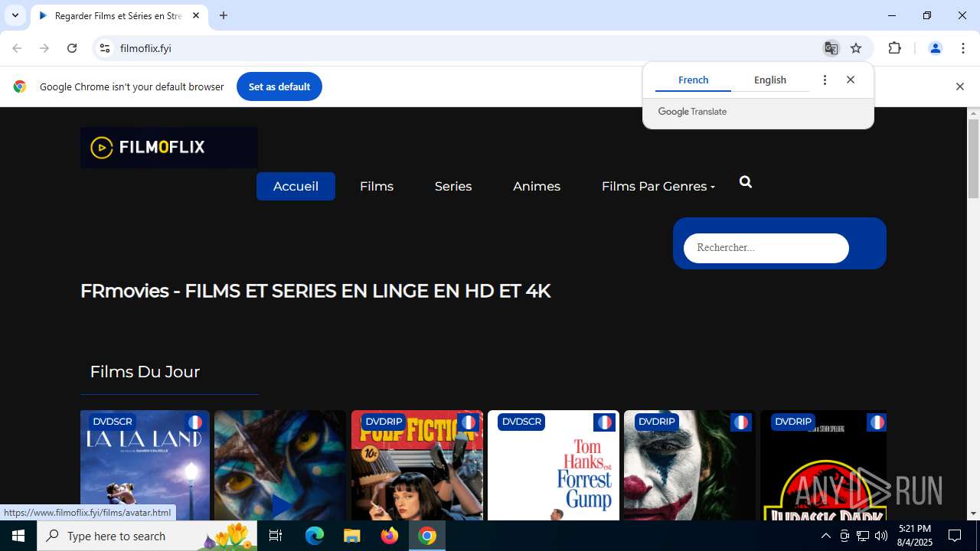Click the page vertical scrollbar
Image resolution: width=980 pixels, height=551 pixels.
973,159
